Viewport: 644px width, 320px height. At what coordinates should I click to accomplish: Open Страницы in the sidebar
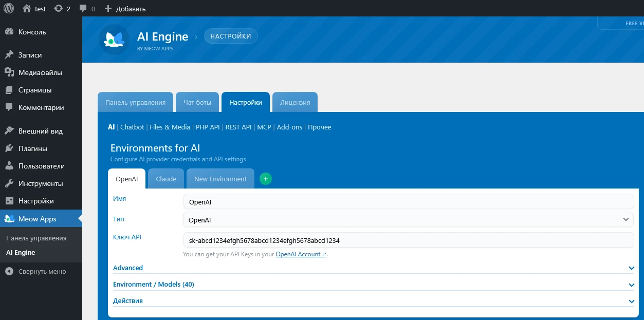tap(41, 90)
